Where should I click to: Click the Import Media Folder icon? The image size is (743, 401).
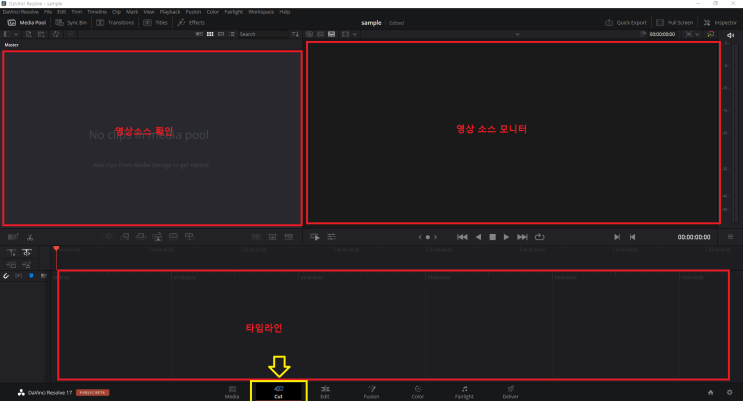[41, 34]
